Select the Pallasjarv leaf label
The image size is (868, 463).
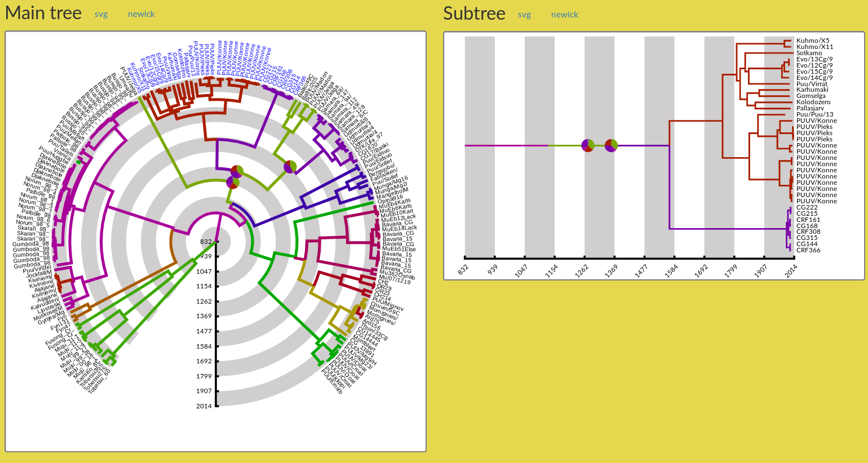pyautogui.click(x=809, y=108)
